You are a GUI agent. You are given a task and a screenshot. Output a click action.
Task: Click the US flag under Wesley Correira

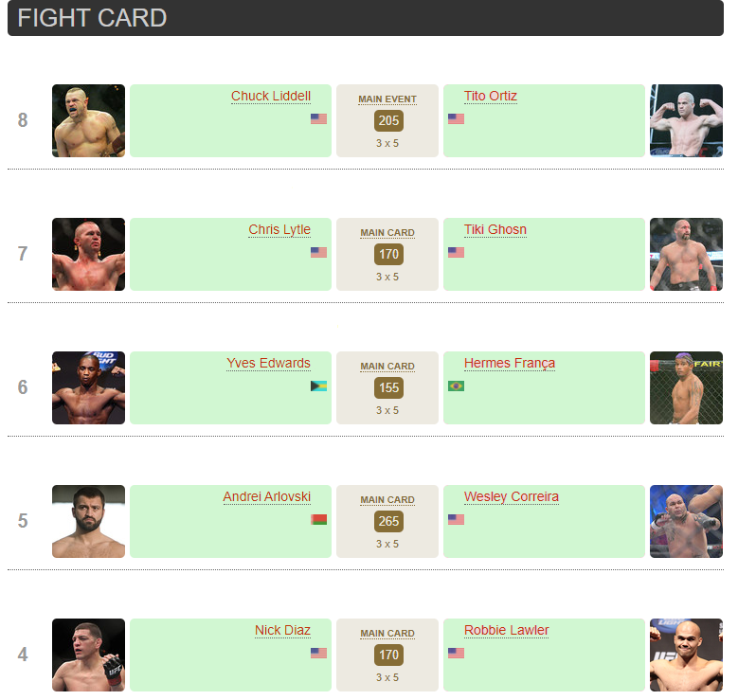456,520
